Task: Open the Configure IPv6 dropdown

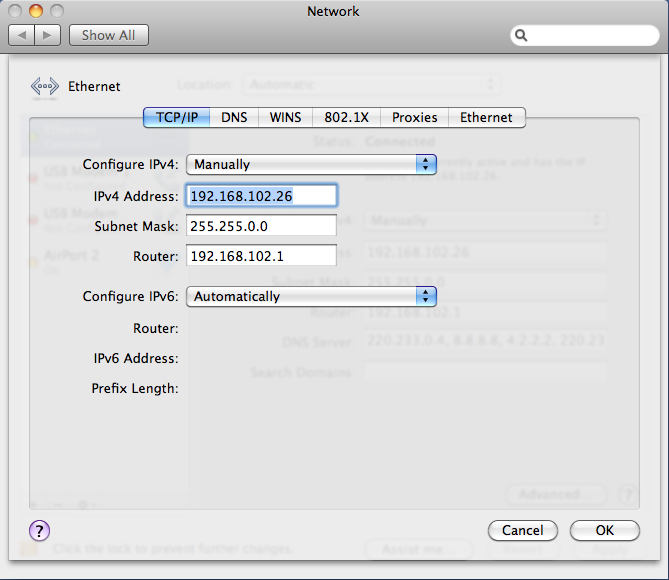Action: tap(311, 297)
